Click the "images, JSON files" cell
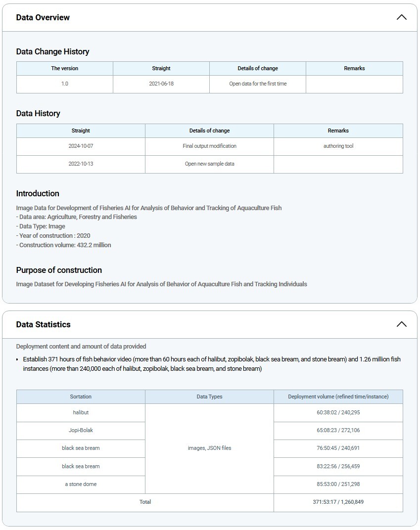Image resolution: width=420 pixels, height=530 pixels. 209,448
